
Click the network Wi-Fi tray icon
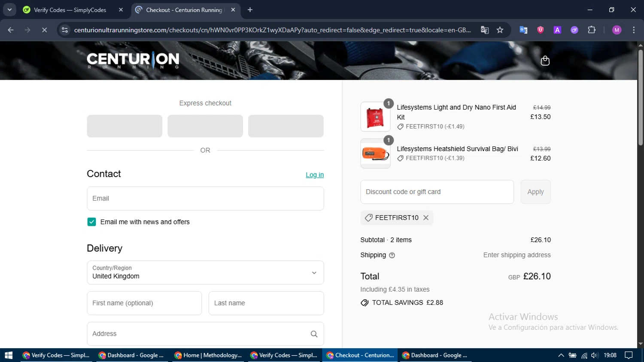(584, 355)
